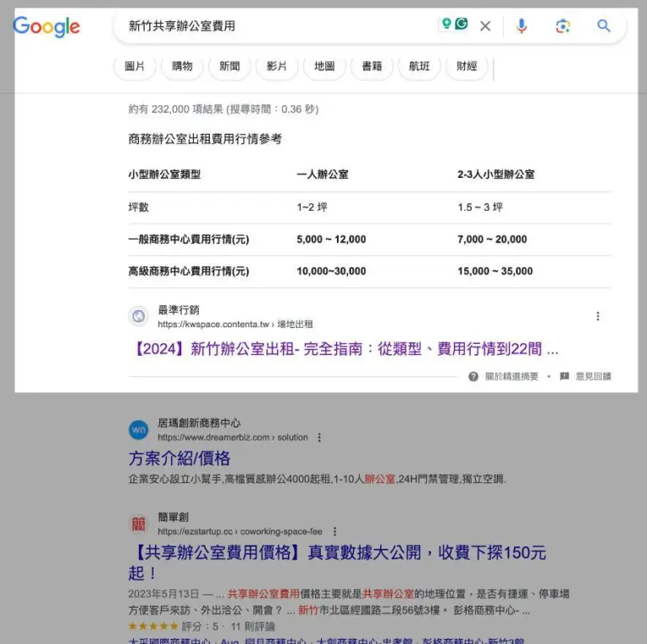
Task: Start voice search with microphone icon
Action: pos(521,26)
